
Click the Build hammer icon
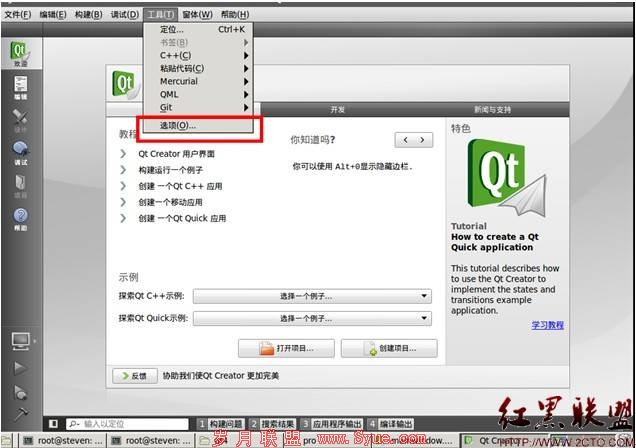pyautogui.click(x=20, y=414)
